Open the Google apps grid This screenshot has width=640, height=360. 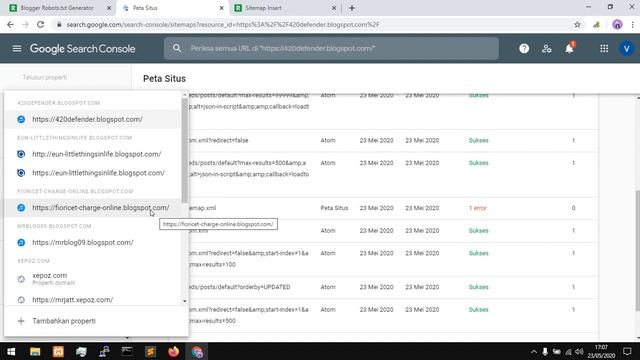point(604,49)
